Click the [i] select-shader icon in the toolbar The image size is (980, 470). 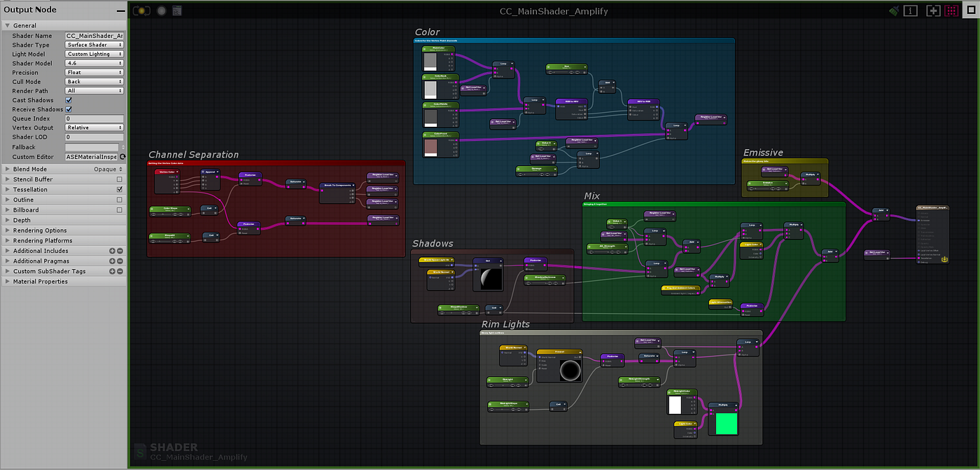click(910, 10)
